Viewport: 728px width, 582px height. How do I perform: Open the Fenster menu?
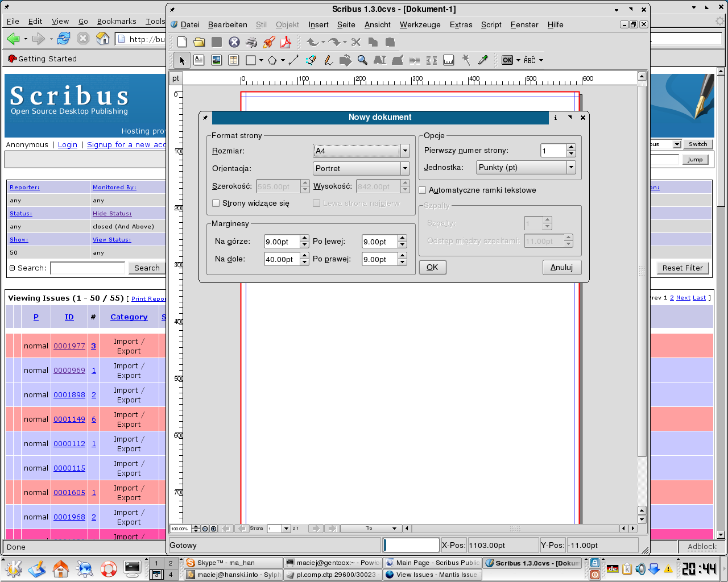(524, 25)
